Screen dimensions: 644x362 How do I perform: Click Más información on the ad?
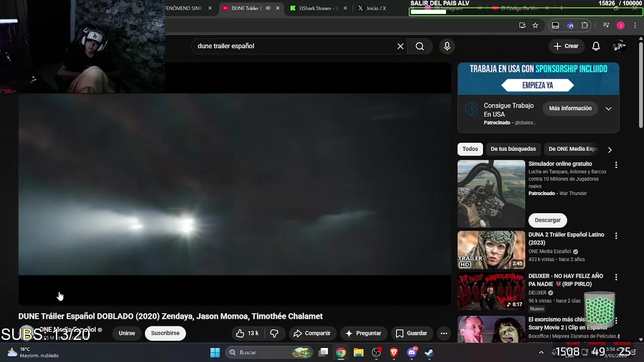(570, 109)
